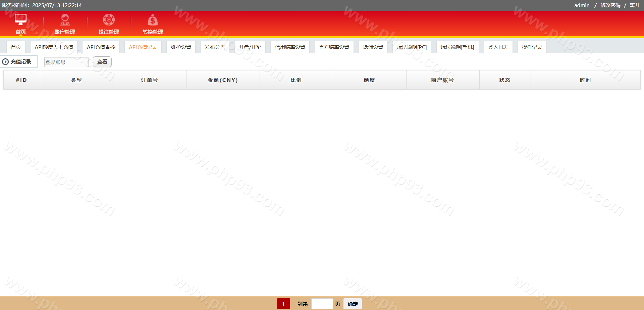
Task: Select the 维护设置 tab
Action: pyautogui.click(x=181, y=47)
